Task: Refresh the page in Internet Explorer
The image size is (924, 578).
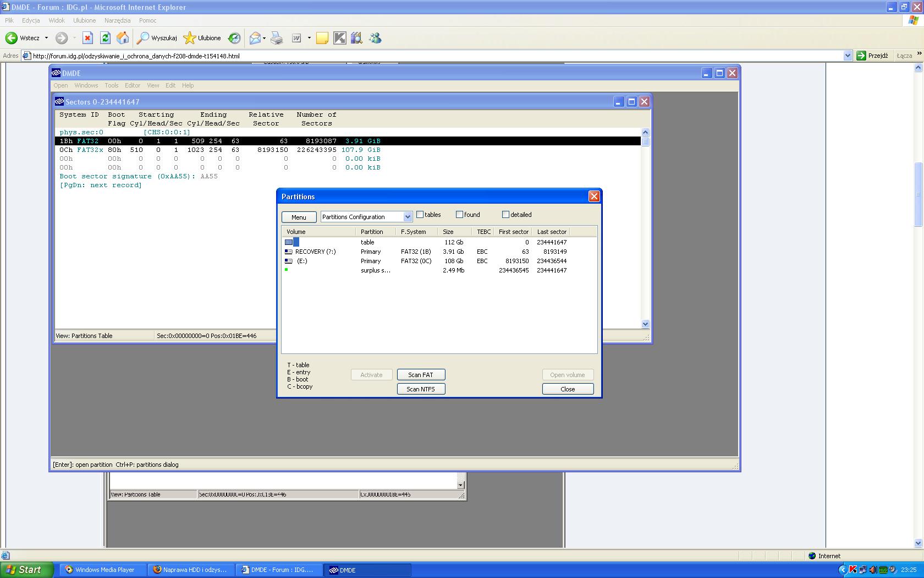Action: click(x=105, y=38)
